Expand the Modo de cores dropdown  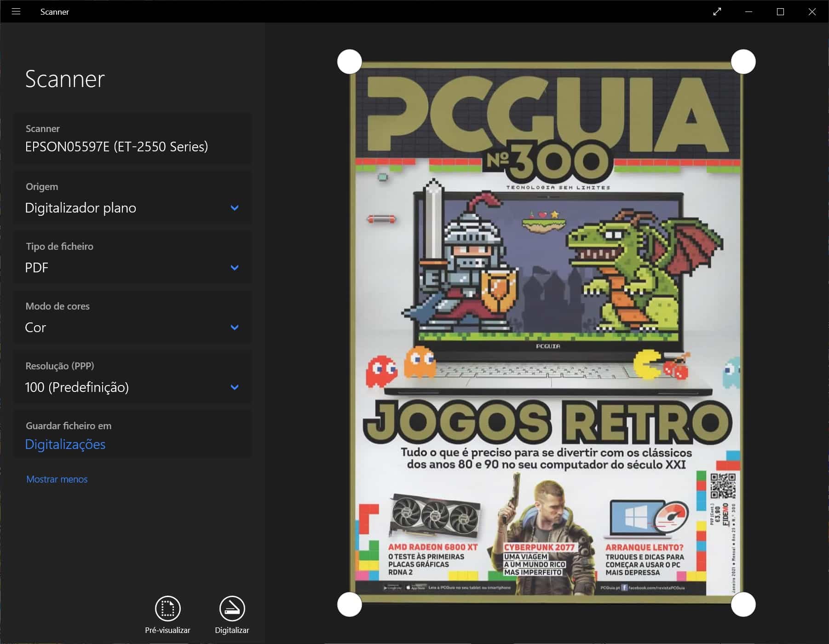click(132, 318)
